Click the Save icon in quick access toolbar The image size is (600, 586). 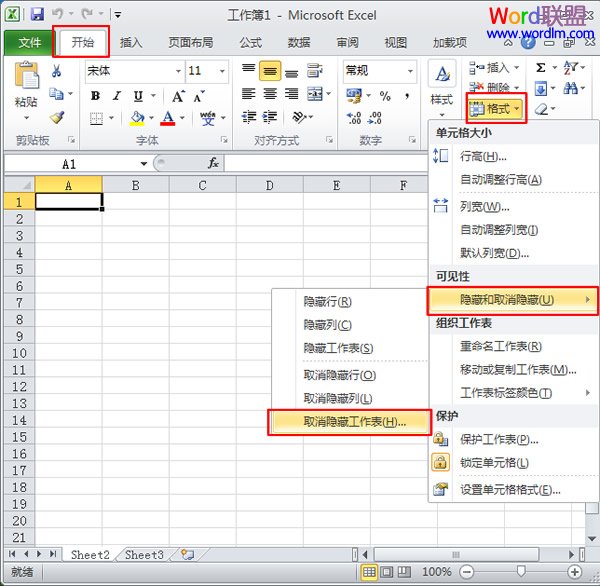pyautogui.click(x=37, y=15)
